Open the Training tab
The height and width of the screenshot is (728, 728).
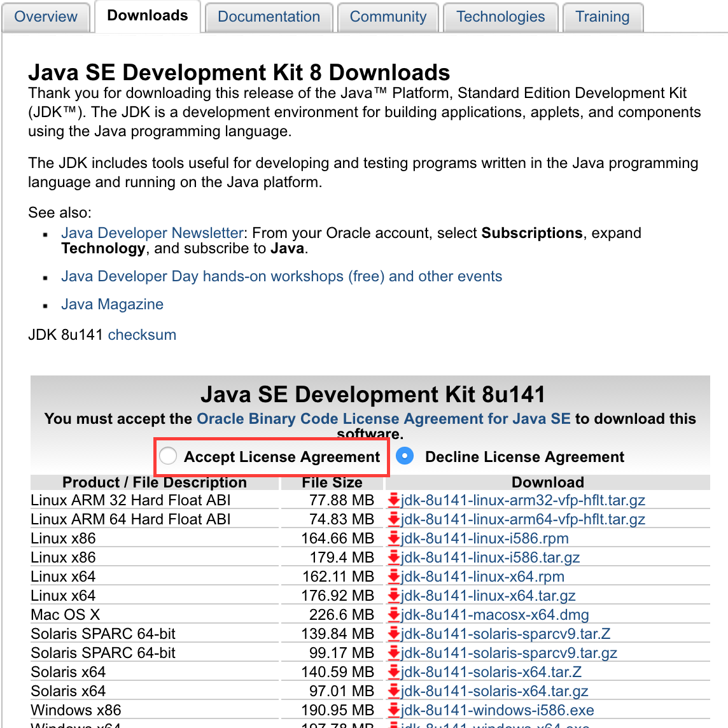tap(603, 17)
